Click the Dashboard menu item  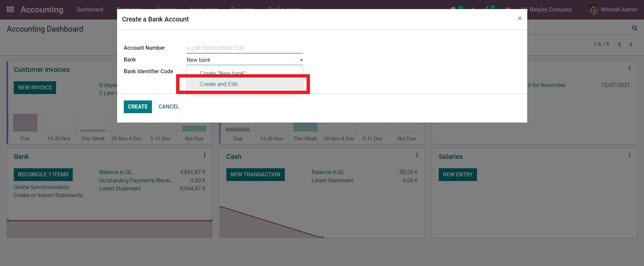pos(90,9)
